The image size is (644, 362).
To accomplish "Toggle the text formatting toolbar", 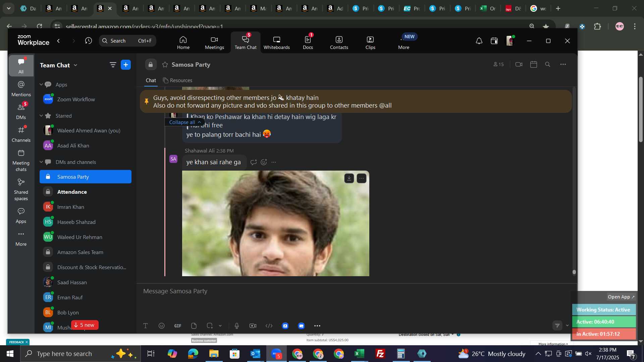I will click(x=146, y=326).
